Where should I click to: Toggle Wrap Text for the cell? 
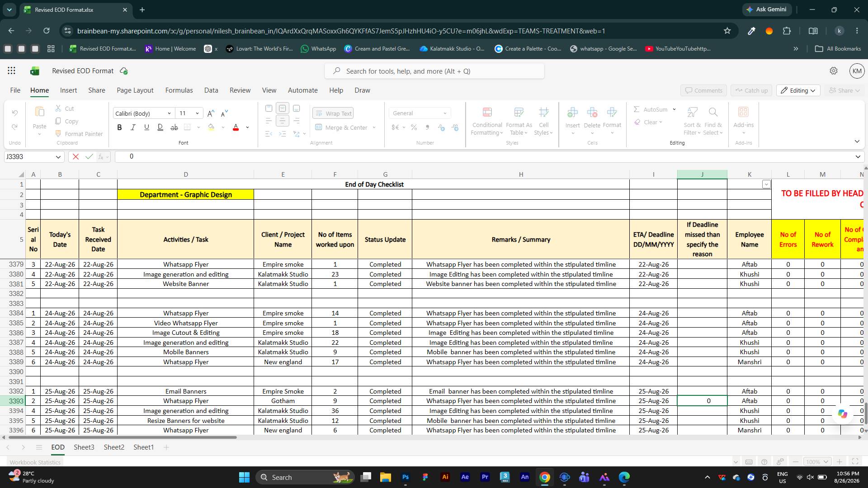click(333, 113)
